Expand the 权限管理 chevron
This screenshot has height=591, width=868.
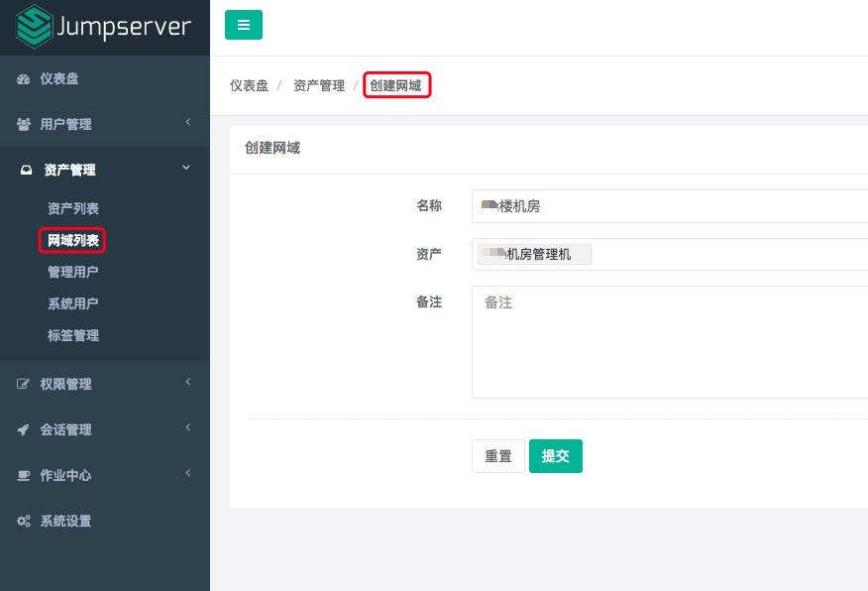187,382
